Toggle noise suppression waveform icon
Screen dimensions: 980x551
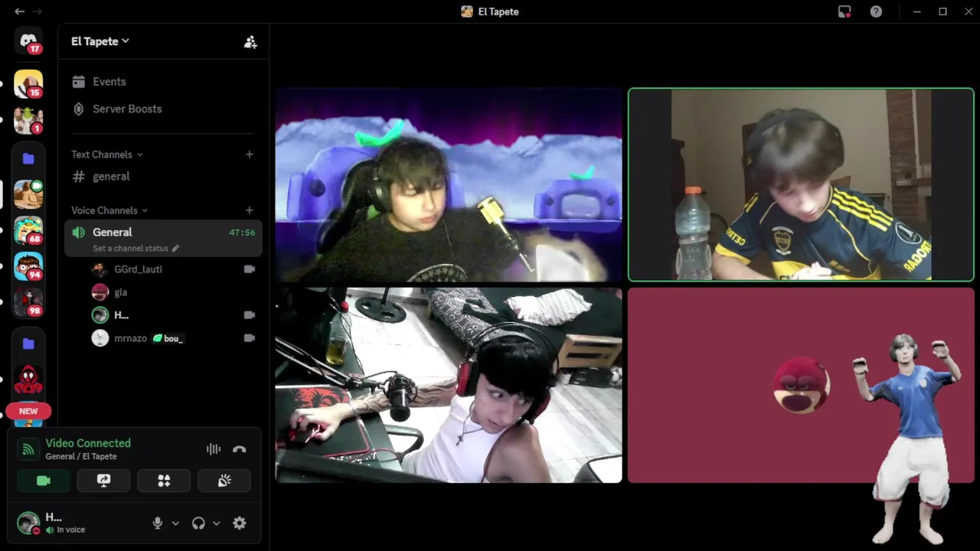pos(214,449)
